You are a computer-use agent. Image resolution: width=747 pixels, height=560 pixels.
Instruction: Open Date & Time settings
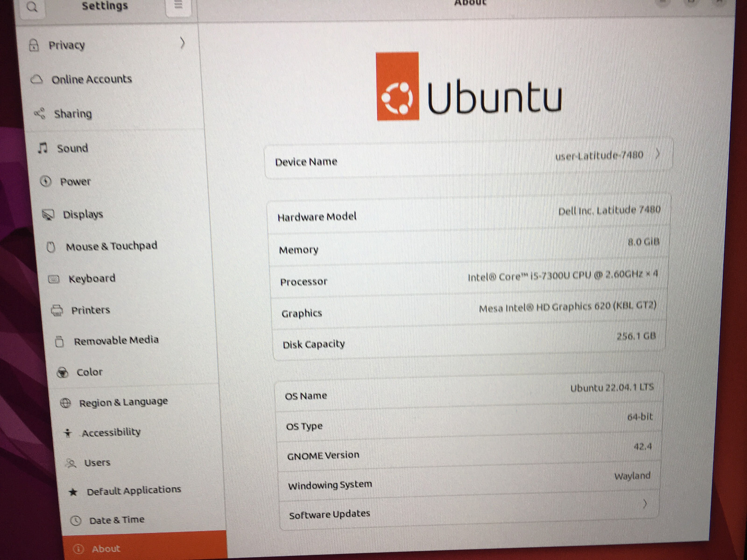(144, 519)
